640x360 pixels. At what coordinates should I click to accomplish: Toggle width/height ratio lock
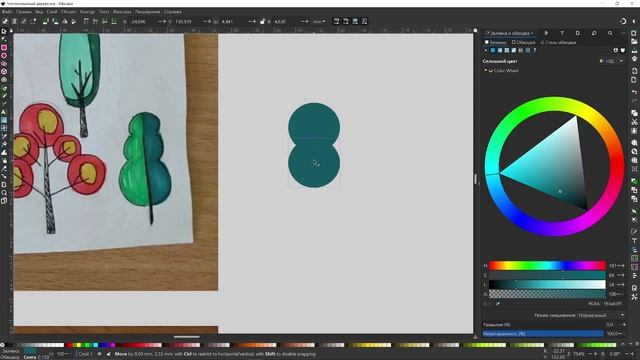click(x=262, y=21)
